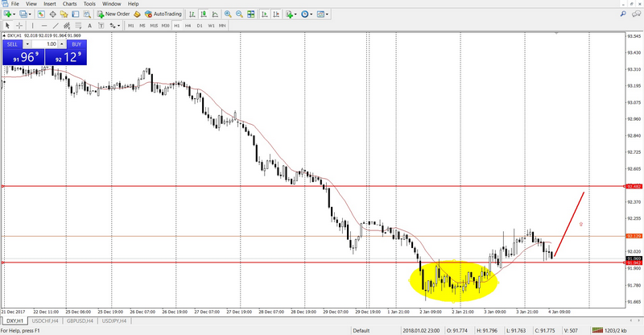The width and height of the screenshot is (644, 335).
Task: Toggle the M15 timeframe button
Action: pos(153,26)
